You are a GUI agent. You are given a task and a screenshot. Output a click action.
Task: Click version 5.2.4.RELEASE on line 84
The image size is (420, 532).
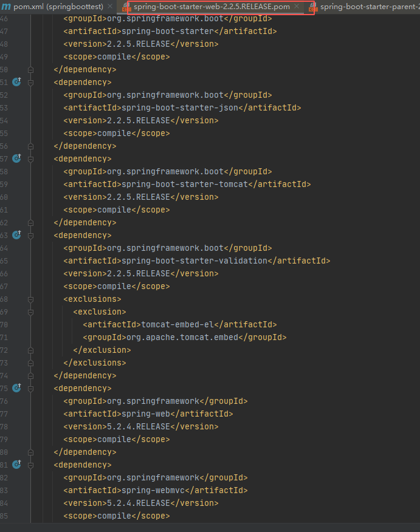[x=139, y=503]
